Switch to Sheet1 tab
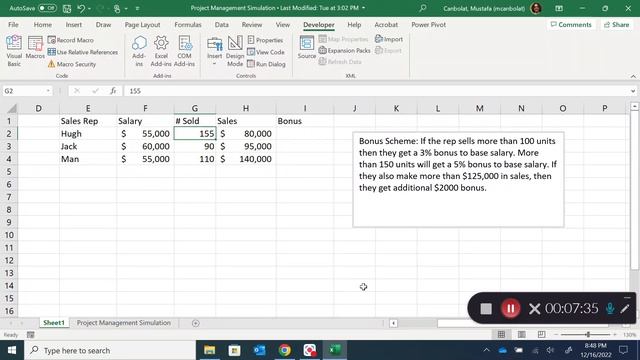 [54, 322]
